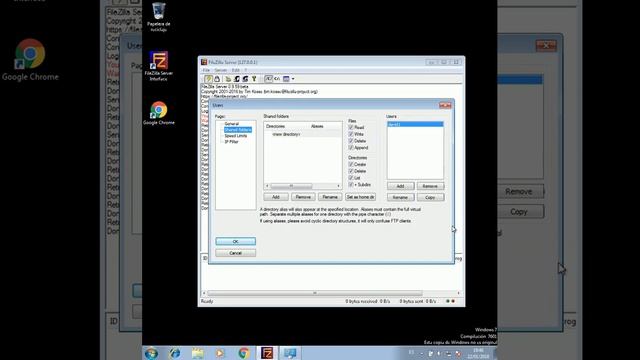This screenshot has width=640, height=360.
Task: Click the main window bottom horizontal scrollbar
Action: [x=315, y=293]
